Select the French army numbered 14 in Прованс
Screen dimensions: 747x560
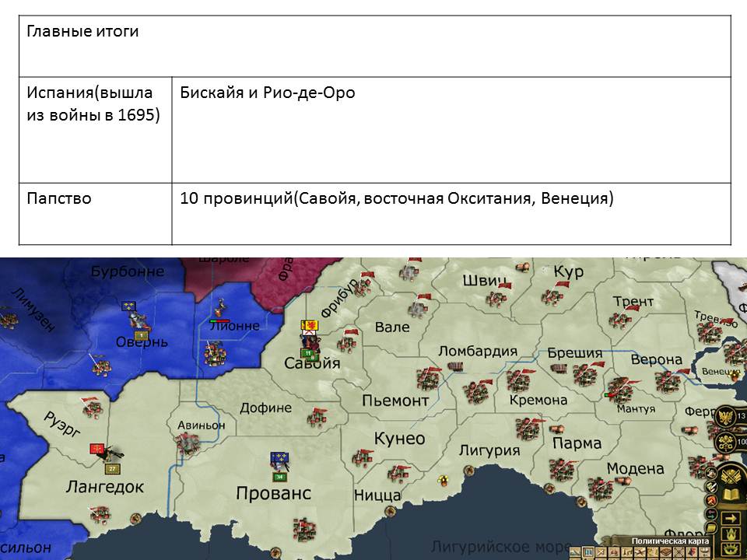[x=279, y=467]
